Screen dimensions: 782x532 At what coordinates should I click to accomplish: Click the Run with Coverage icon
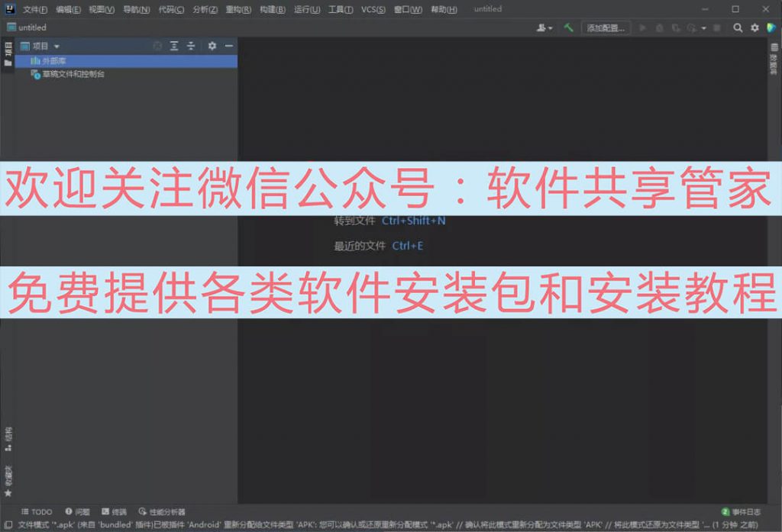click(676, 28)
